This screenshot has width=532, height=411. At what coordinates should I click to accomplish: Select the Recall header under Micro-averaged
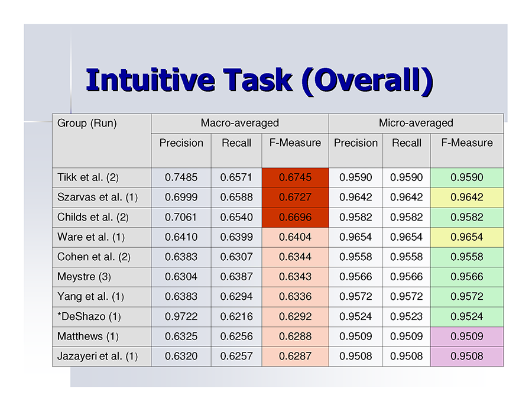[x=407, y=150]
